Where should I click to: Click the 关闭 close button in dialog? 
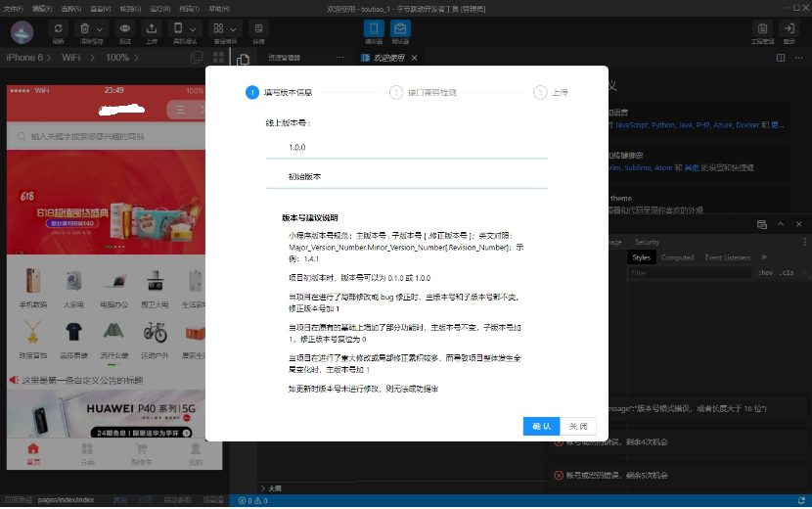(x=577, y=426)
